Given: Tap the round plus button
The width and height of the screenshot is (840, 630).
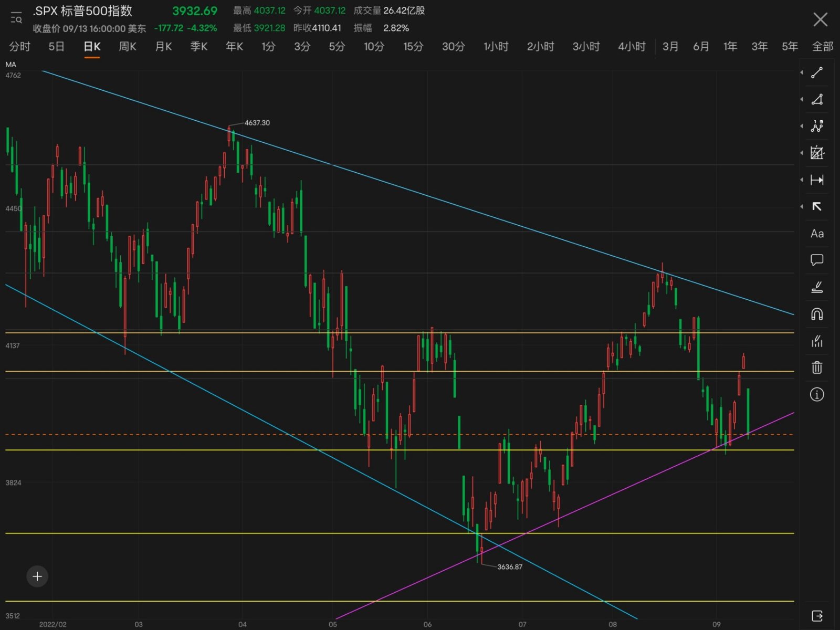Looking at the screenshot, I should pyautogui.click(x=37, y=576).
